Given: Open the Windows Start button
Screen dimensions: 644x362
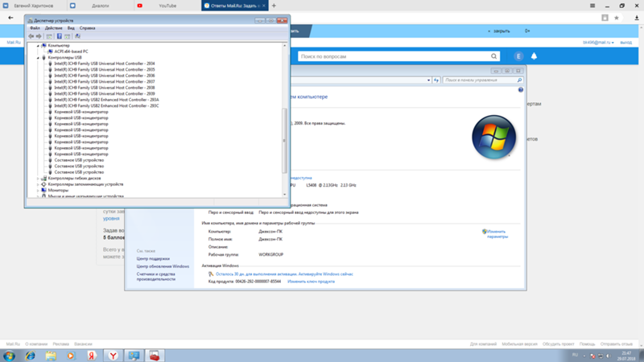Looking at the screenshot, I should click(x=10, y=356).
